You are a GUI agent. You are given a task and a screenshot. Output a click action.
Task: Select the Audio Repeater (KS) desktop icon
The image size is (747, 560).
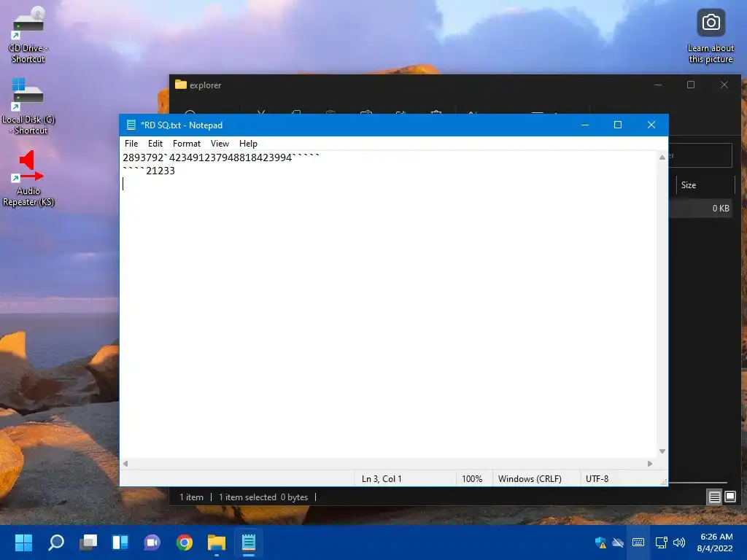click(28, 178)
